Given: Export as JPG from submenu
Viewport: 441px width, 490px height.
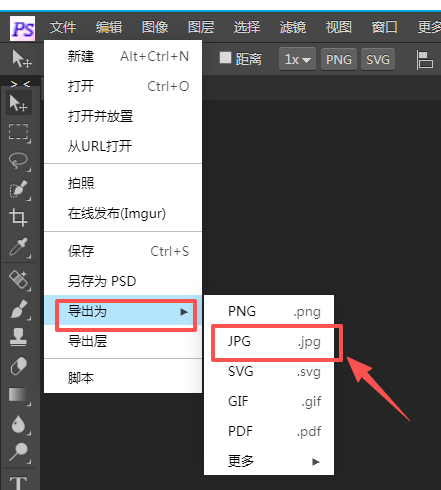Looking at the screenshot, I should point(269,342).
